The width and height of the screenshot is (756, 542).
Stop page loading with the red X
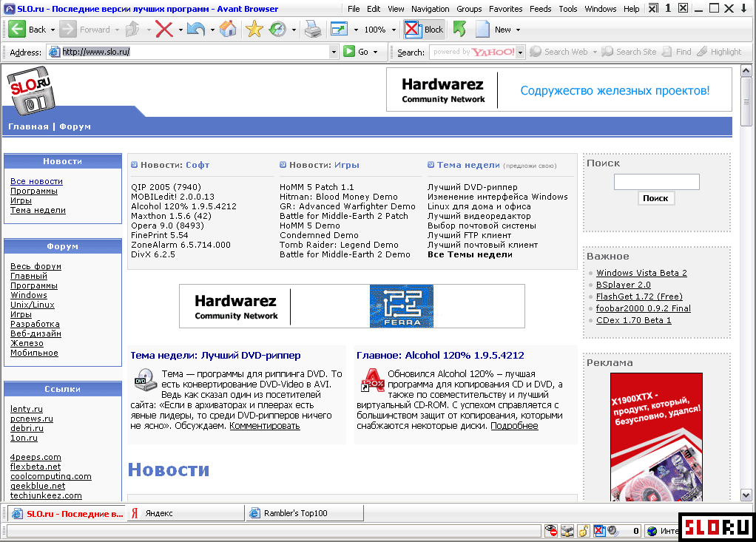(x=164, y=30)
